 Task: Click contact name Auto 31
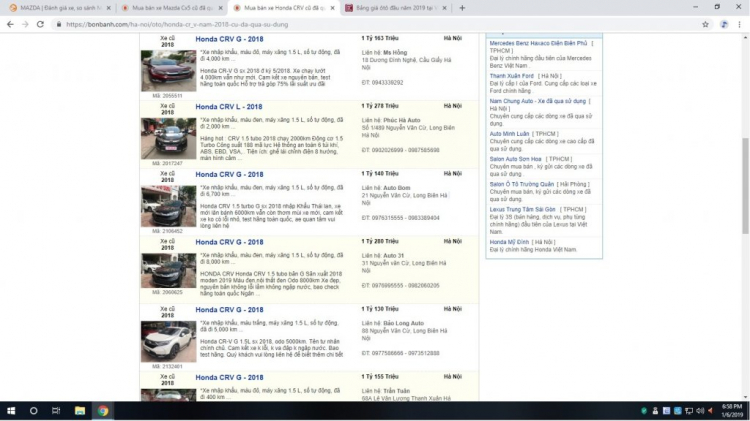394,256
